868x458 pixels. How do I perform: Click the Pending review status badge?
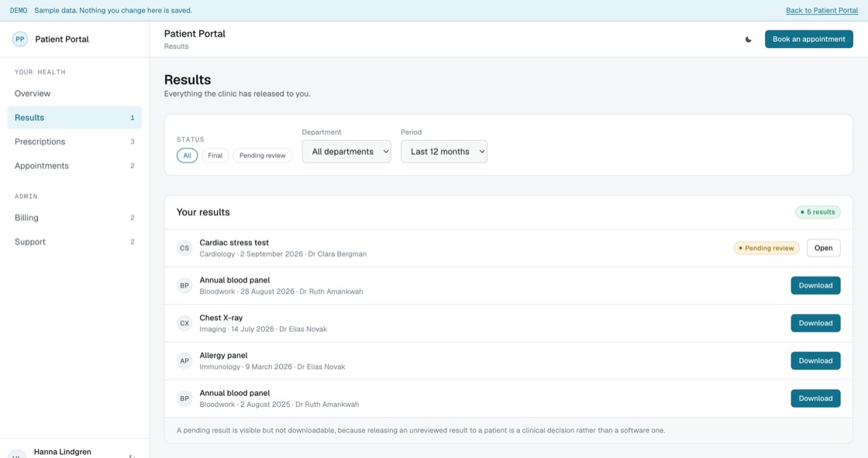click(766, 248)
